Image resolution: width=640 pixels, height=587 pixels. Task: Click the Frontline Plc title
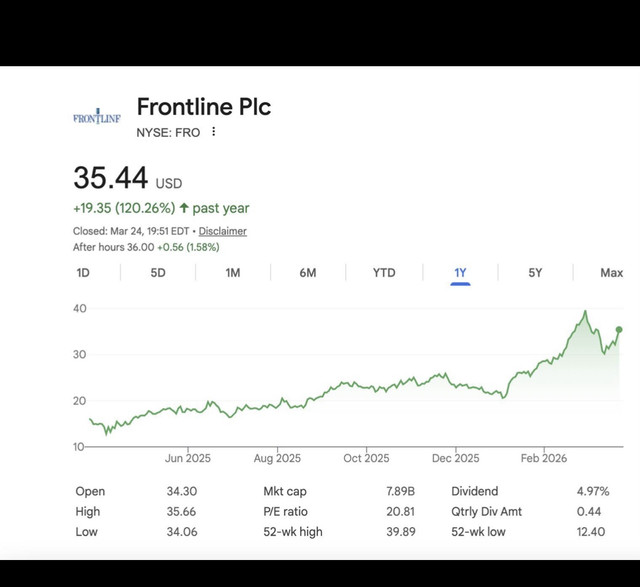pos(203,107)
